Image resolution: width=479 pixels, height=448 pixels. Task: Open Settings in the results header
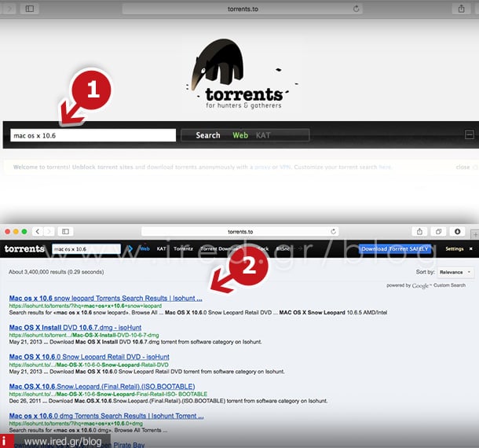point(454,248)
